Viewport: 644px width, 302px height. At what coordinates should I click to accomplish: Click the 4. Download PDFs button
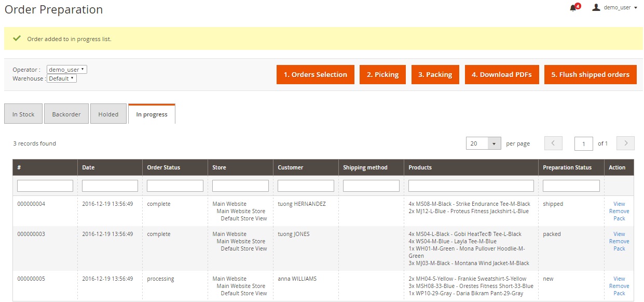502,74
